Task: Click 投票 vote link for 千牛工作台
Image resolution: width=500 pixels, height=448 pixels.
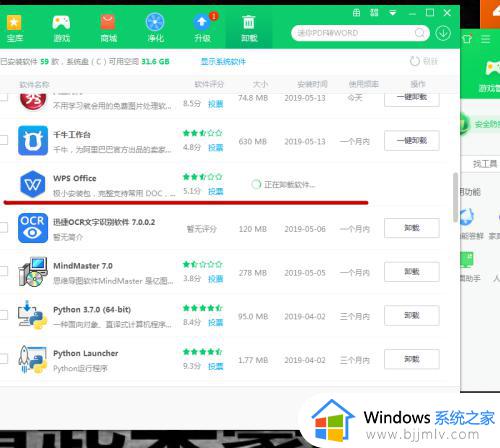Action: pyautogui.click(x=215, y=148)
